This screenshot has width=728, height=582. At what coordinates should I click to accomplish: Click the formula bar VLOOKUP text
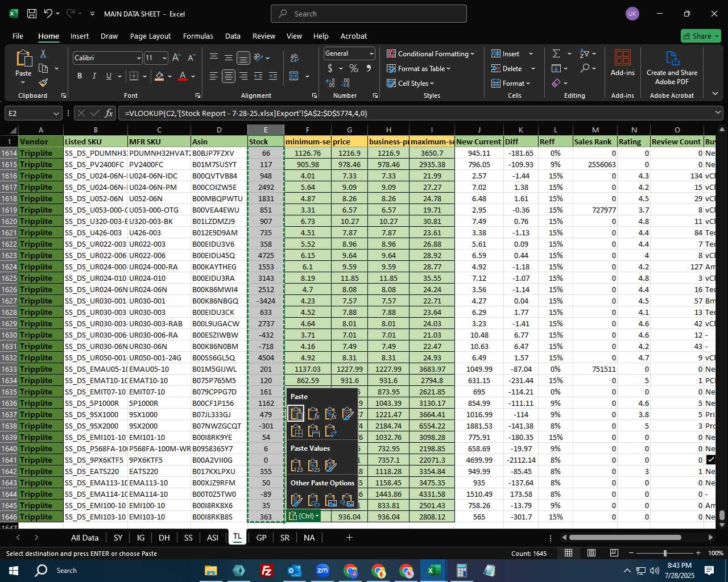(x=246, y=113)
